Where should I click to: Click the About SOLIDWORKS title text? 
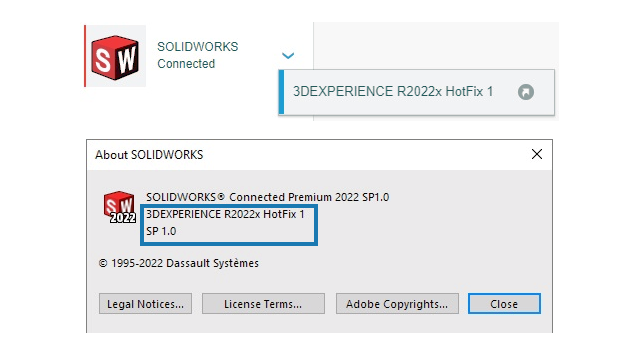[149, 155]
